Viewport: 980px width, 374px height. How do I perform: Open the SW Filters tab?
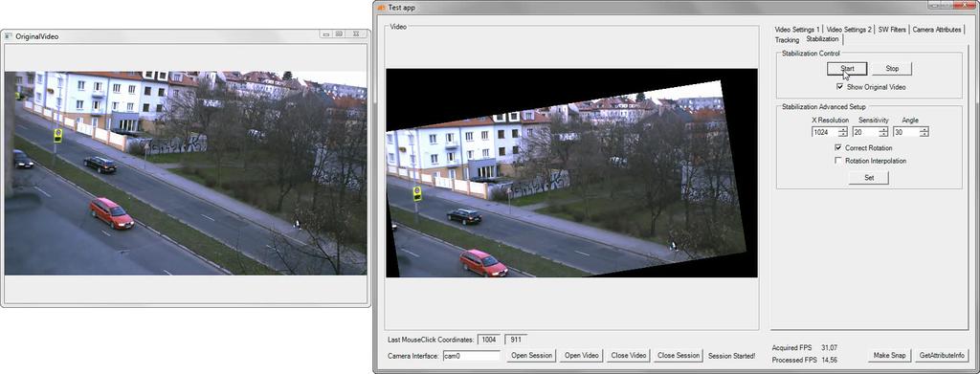[x=891, y=30]
